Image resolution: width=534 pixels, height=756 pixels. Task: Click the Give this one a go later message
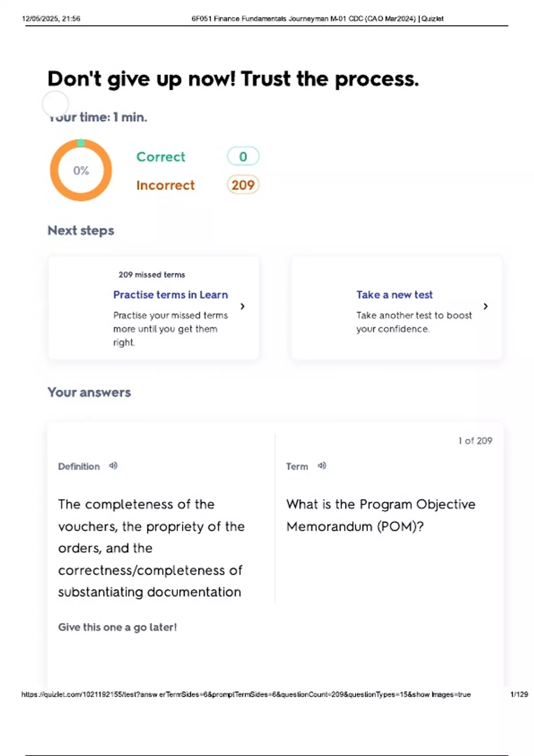pyautogui.click(x=117, y=627)
